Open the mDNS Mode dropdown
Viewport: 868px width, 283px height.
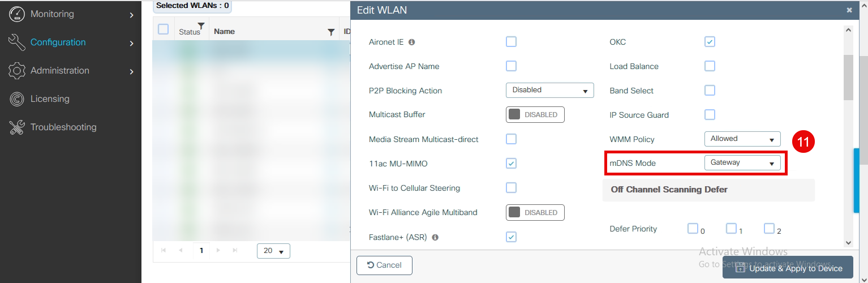click(x=742, y=162)
